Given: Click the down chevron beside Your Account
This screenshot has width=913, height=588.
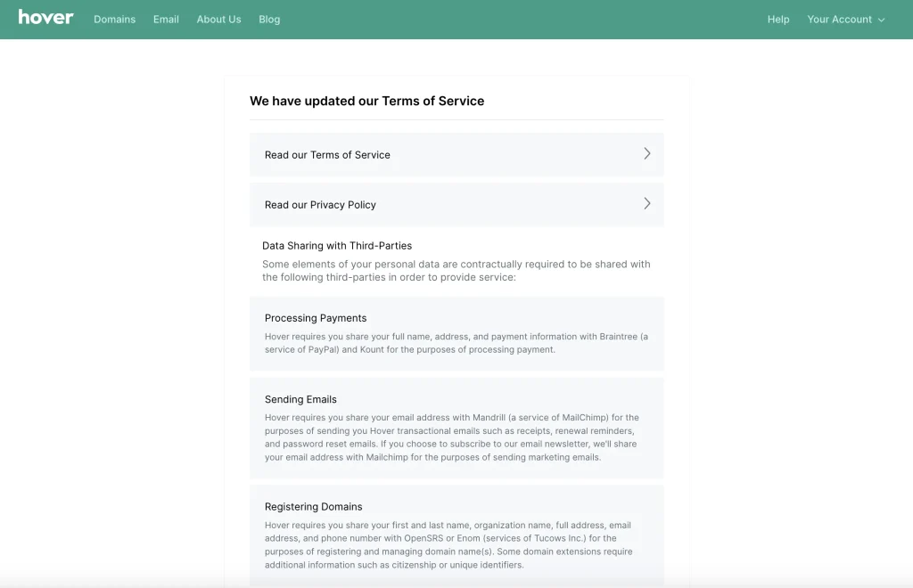Looking at the screenshot, I should [x=881, y=20].
